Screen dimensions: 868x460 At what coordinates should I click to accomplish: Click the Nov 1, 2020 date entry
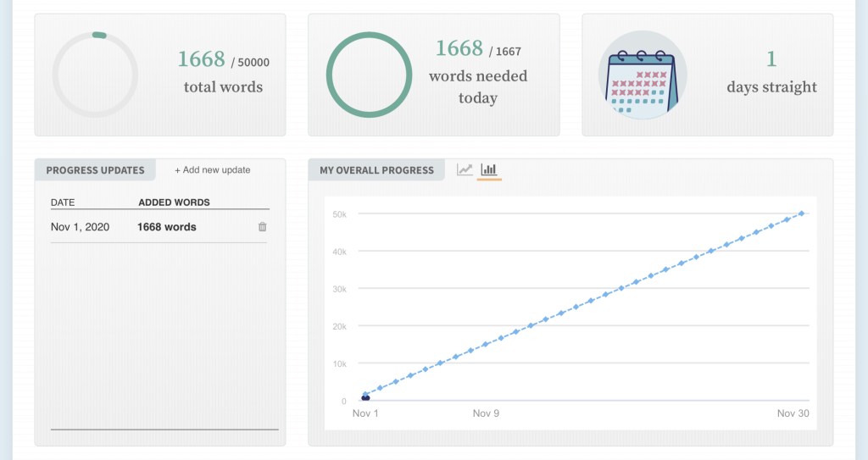click(x=80, y=227)
